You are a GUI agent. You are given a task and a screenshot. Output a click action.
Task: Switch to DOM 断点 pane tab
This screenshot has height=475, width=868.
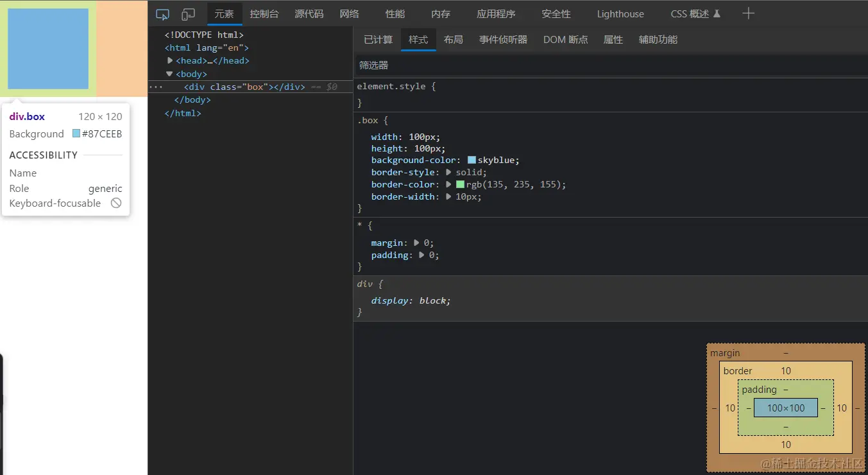pos(566,40)
